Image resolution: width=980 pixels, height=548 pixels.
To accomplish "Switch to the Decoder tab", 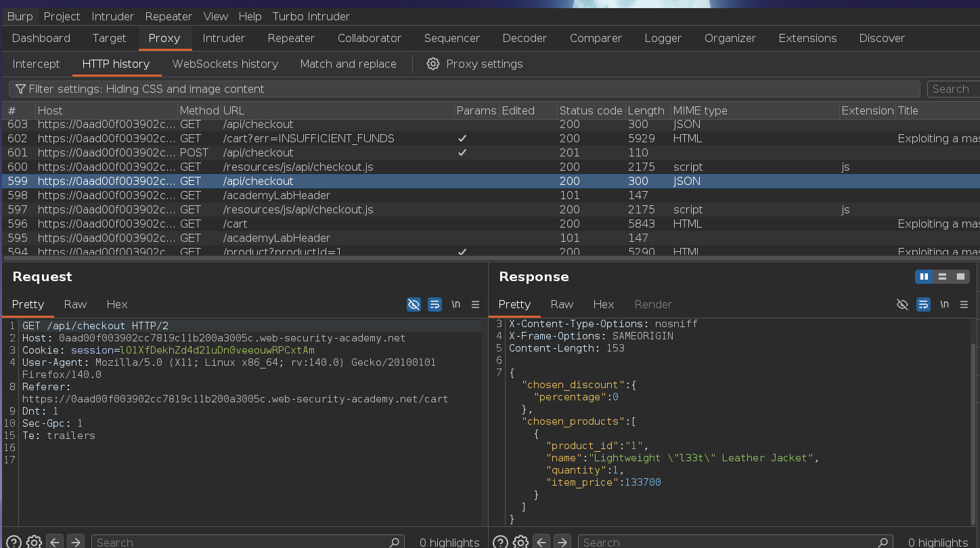I will (525, 38).
